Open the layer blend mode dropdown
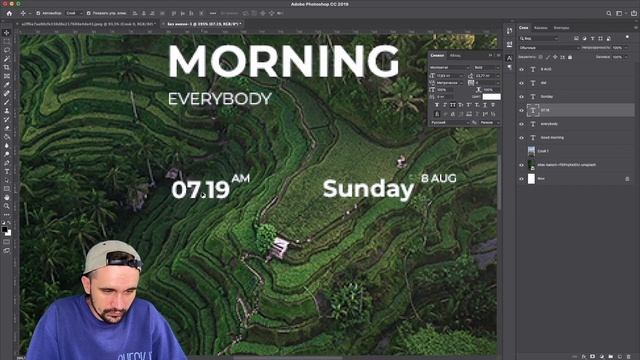Viewport: 640px width, 360px height. pyautogui.click(x=549, y=48)
